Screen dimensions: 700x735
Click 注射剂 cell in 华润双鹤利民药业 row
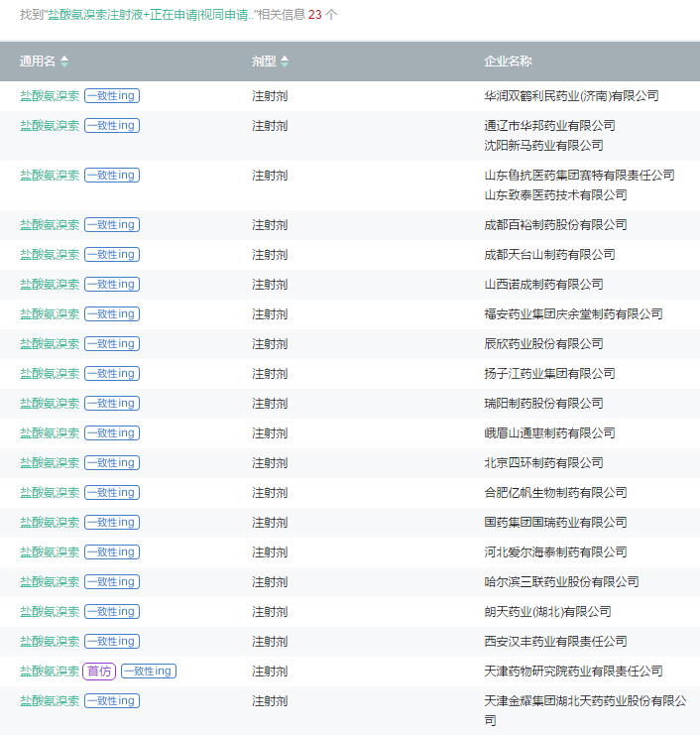[270, 96]
